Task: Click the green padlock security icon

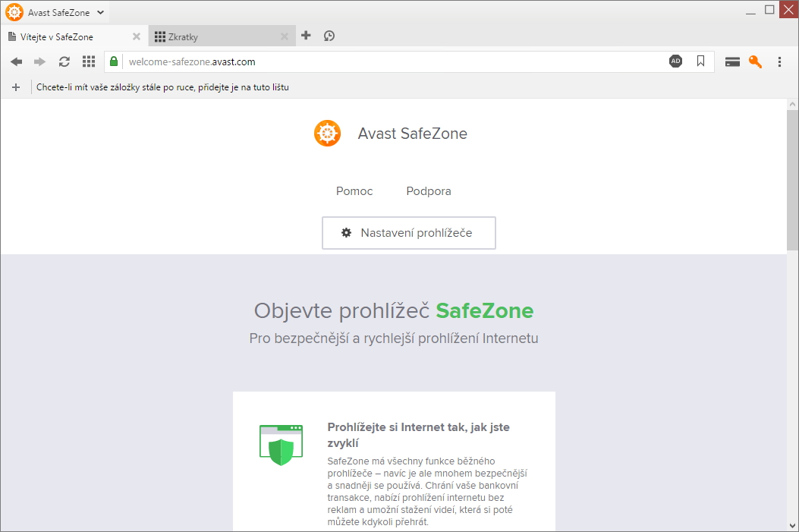Action: [x=114, y=61]
